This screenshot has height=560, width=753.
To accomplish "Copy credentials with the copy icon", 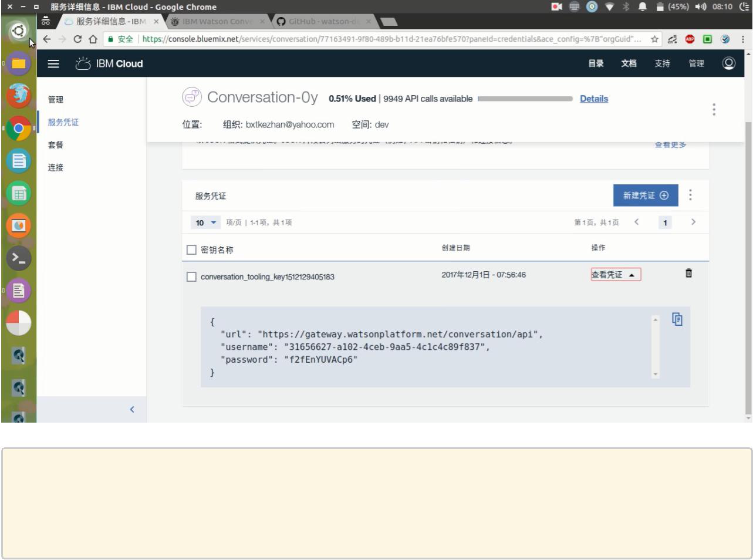I will coord(677,319).
